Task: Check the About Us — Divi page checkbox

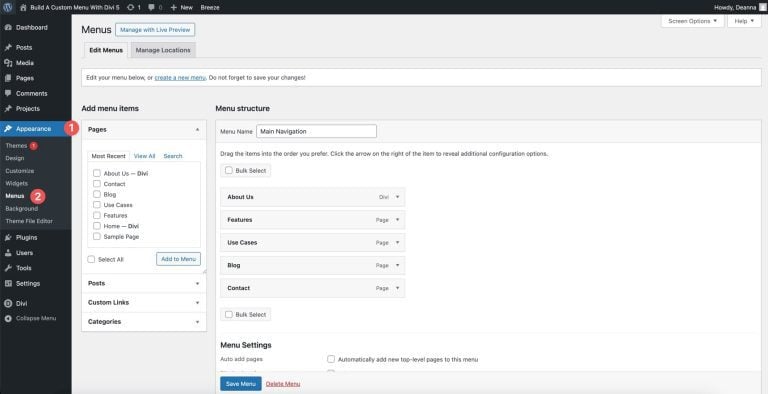Action: point(96,173)
